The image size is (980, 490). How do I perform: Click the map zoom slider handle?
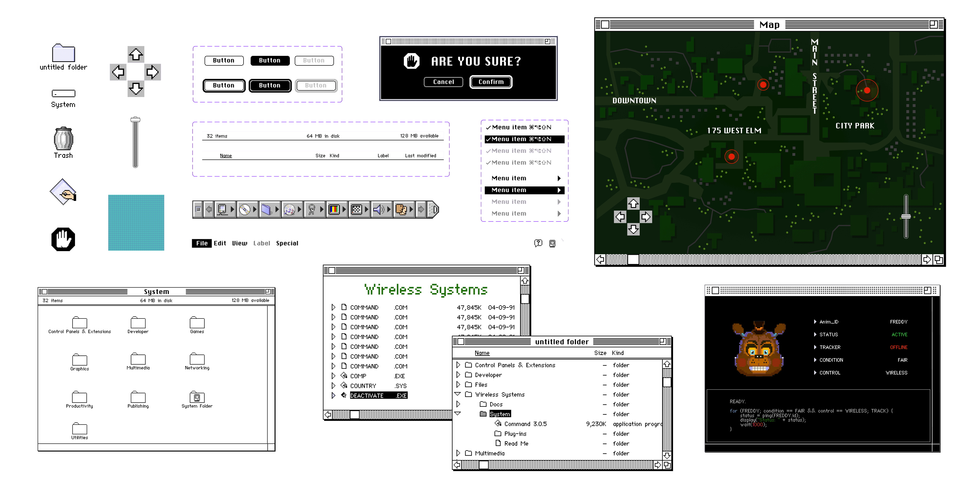coord(906,217)
